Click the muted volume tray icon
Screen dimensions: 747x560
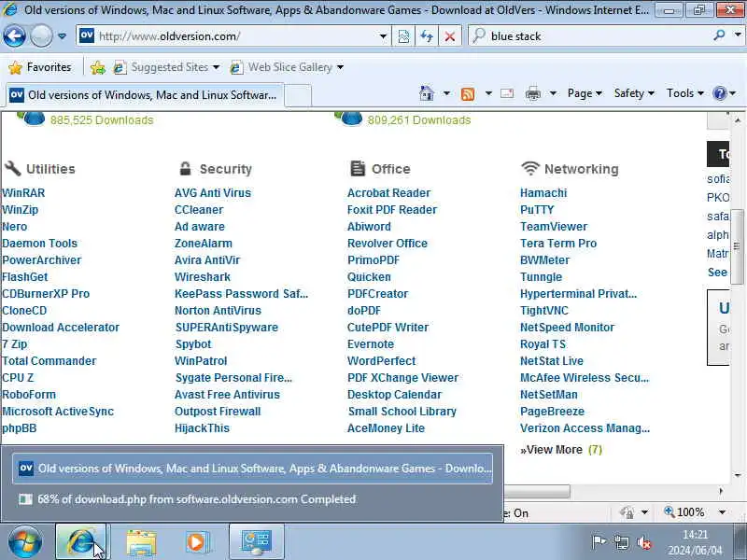tap(644, 542)
